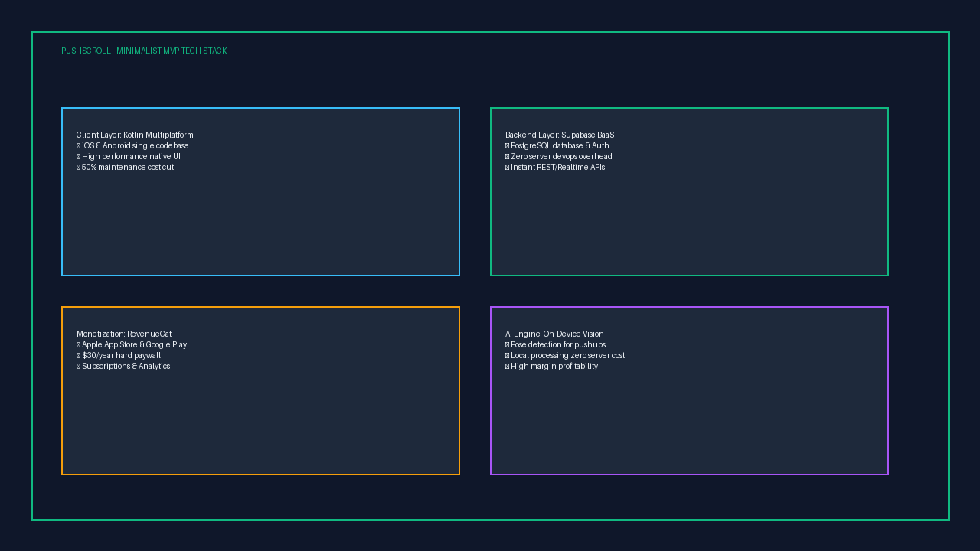The height and width of the screenshot is (551, 980).
Task: Click the 'Zero server devops overhead' line
Action: pyautogui.click(x=559, y=157)
